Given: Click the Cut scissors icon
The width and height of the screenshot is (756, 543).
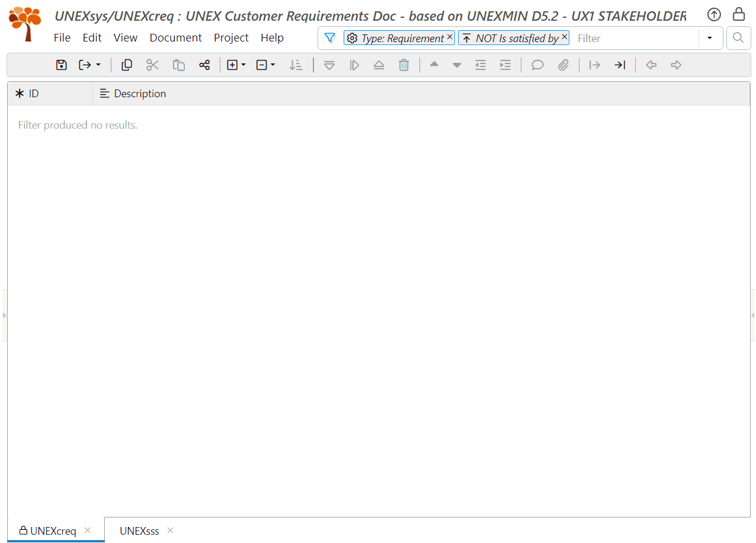Looking at the screenshot, I should (153, 65).
